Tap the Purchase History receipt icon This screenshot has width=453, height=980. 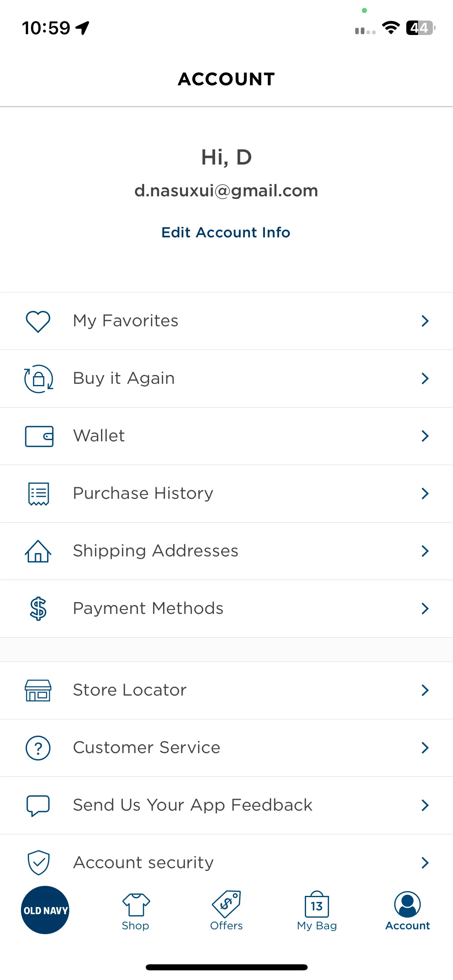(x=39, y=494)
